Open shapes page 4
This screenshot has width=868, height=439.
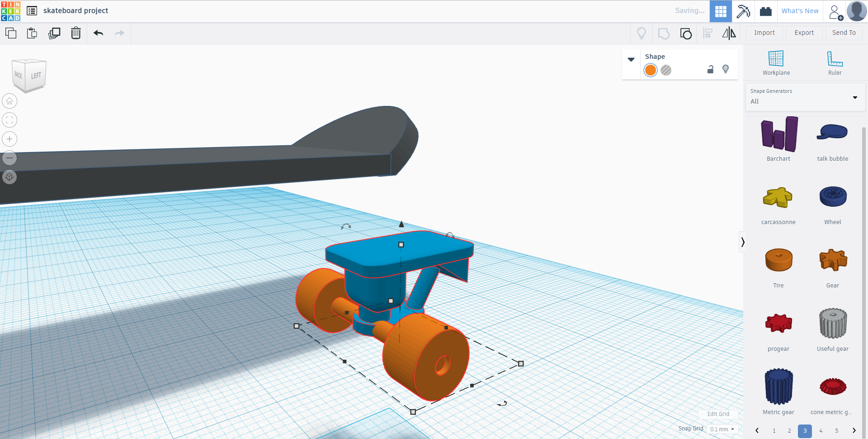[821, 431]
